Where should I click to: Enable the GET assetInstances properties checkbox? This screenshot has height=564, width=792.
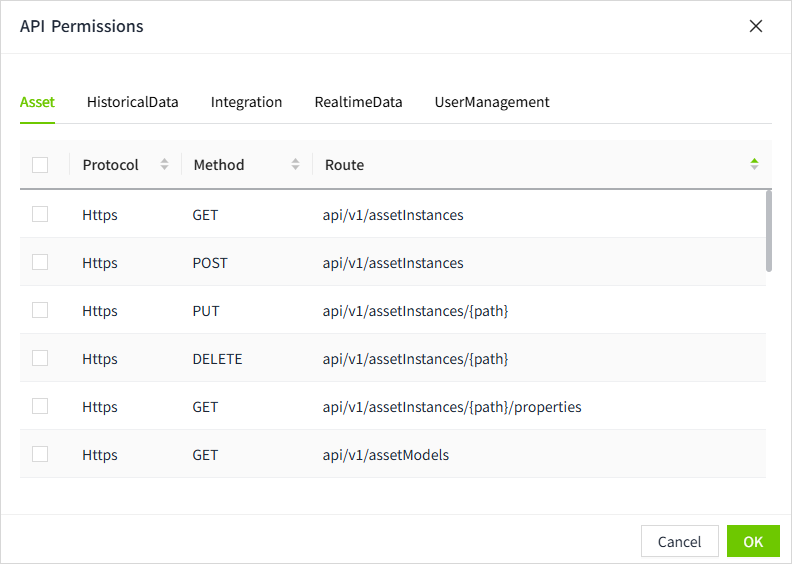tap(40, 406)
